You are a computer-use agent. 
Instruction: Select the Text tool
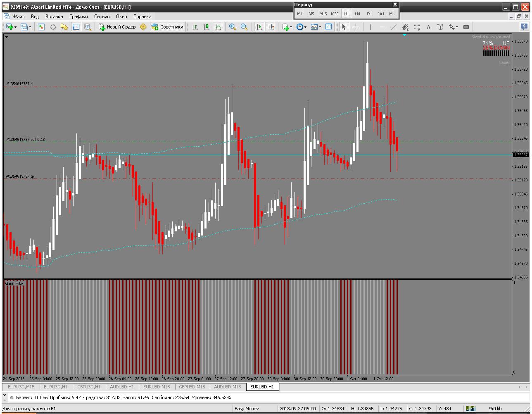pyautogui.click(x=428, y=27)
